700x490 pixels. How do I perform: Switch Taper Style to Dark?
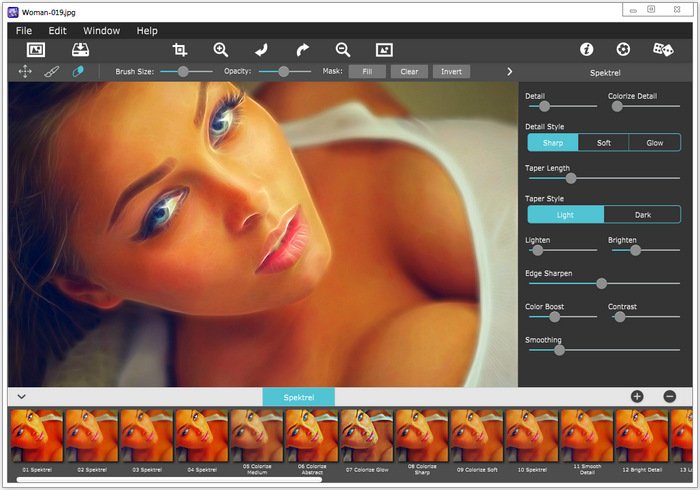(642, 215)
